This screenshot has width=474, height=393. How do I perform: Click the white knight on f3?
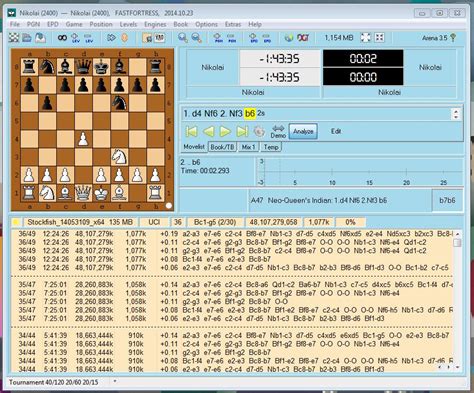119,157
